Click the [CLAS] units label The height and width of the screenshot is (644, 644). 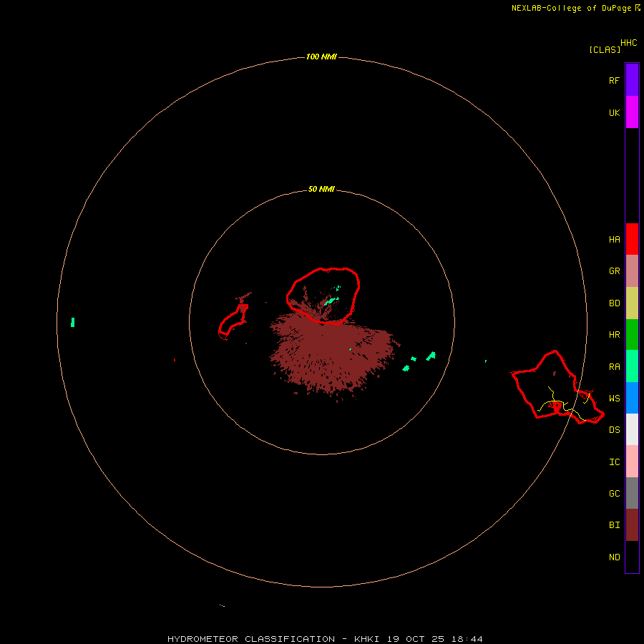(605, 49)
